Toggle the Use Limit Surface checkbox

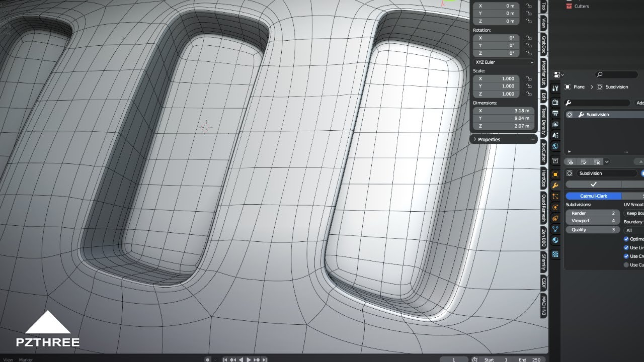pos(626,247)
